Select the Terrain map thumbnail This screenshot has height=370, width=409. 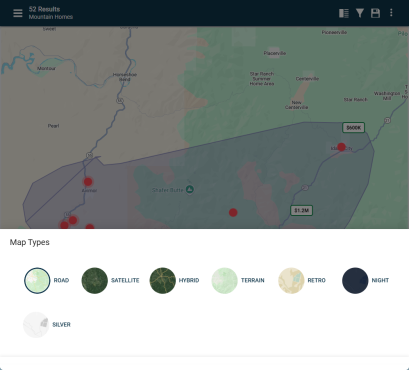pos(225,281)
